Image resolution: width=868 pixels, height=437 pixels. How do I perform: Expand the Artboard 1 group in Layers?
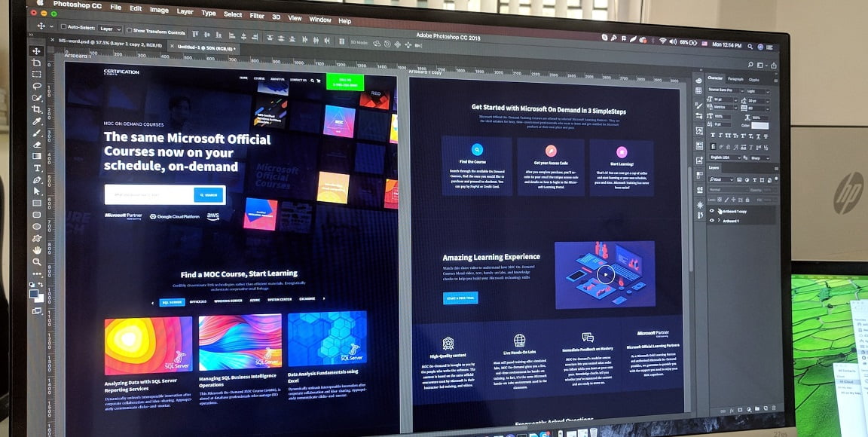point(719,220)
